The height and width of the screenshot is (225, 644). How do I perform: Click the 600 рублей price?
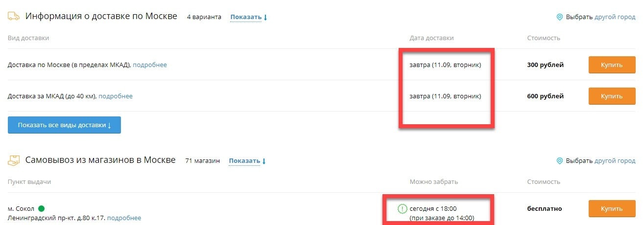pos(545,96)
